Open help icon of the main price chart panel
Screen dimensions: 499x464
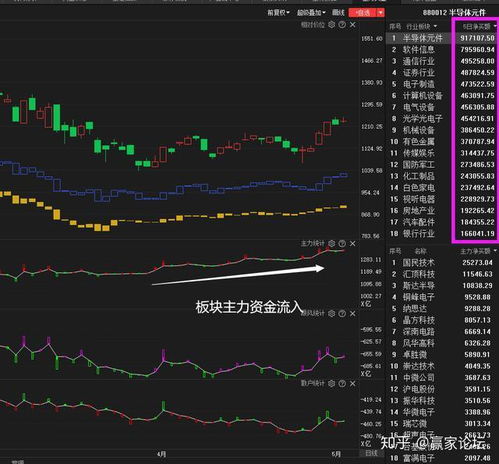coord(342,25)
